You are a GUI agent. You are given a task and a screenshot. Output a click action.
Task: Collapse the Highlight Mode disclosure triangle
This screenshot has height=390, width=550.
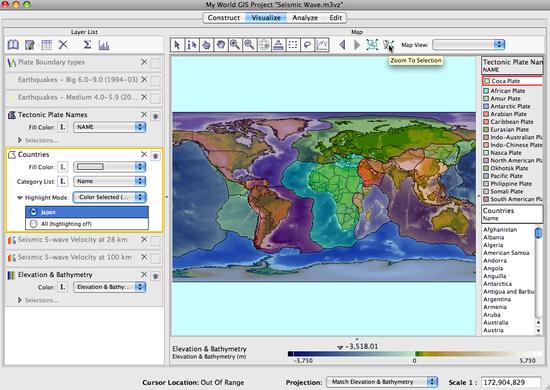[20, 197]
